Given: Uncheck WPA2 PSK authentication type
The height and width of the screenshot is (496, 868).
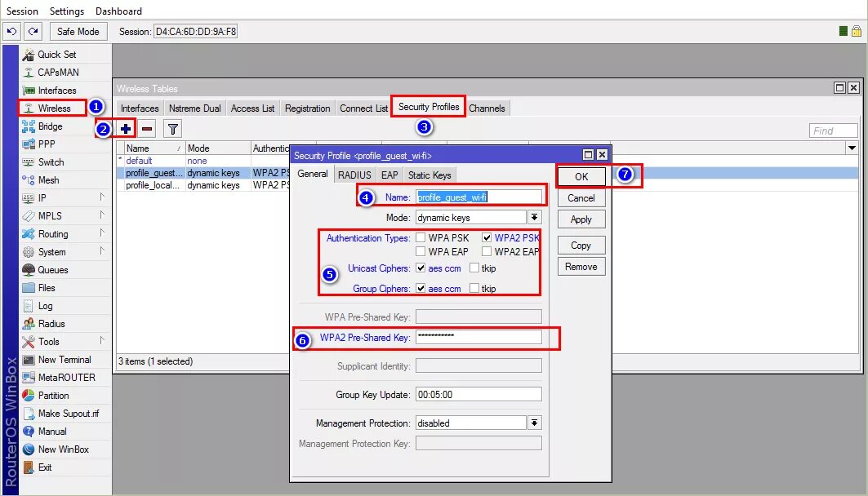Looking at the screenshot, I should point(487,237).
